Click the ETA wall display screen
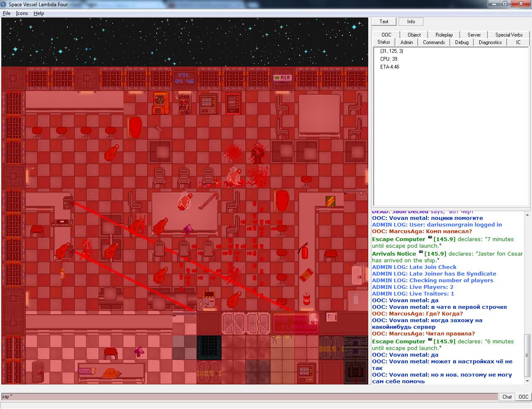Image resolution: width=532 pixels, height=409 pixels. coord(185,78)
